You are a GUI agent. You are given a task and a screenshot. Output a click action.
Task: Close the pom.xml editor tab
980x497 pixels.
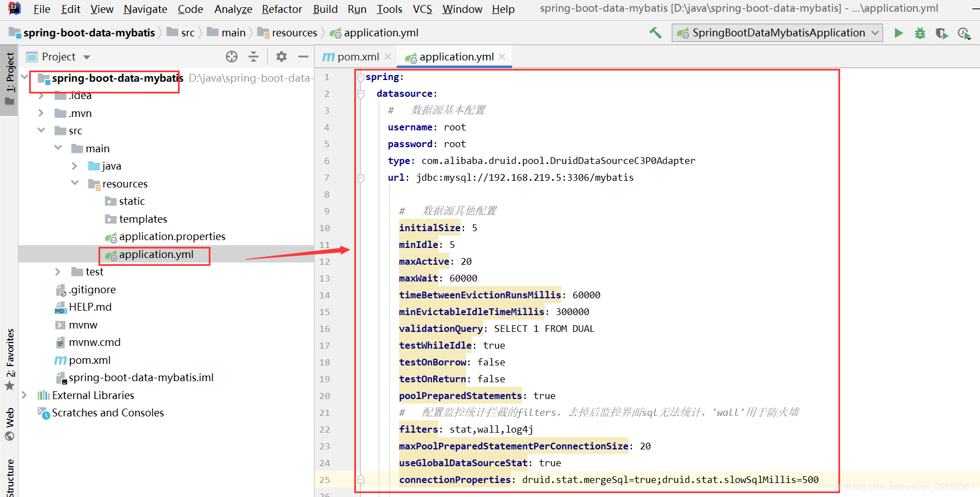[x=388, y=57]
